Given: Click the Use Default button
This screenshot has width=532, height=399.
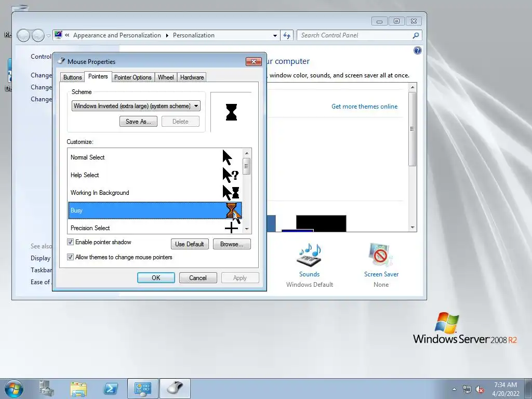Looking at the screenshot, I should click(x=189, y=244).
